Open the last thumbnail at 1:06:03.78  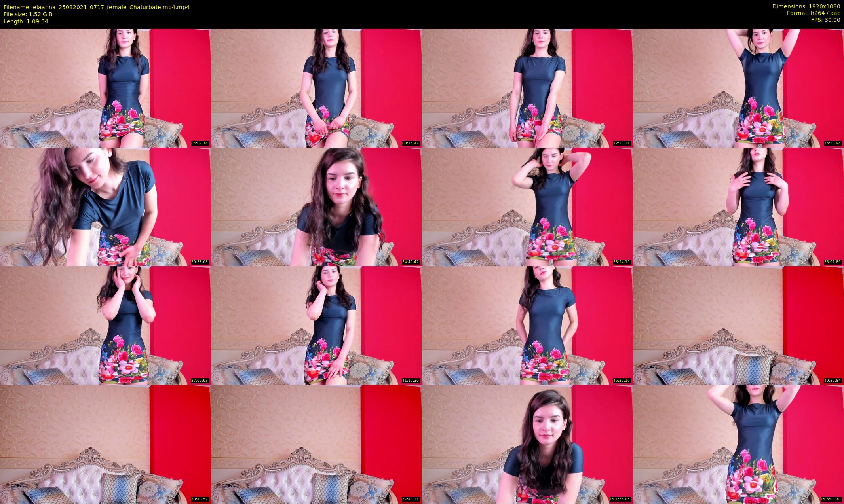[738, 444]
